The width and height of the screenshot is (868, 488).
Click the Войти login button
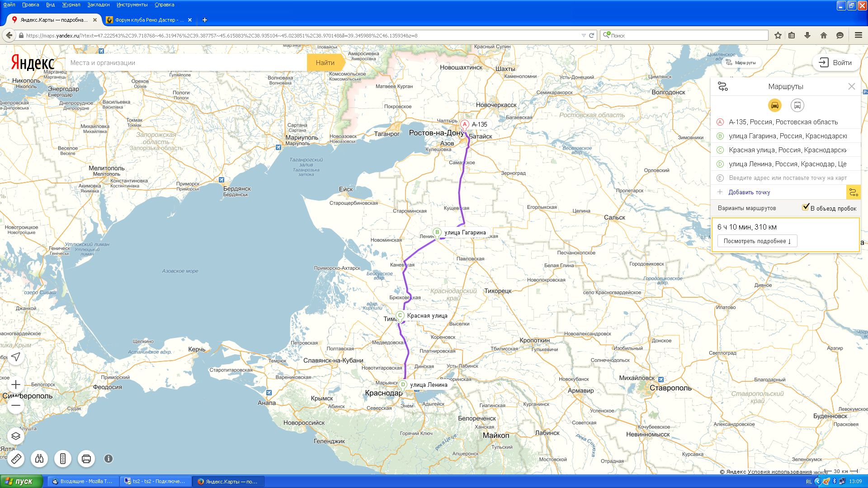tap(836, 63)
